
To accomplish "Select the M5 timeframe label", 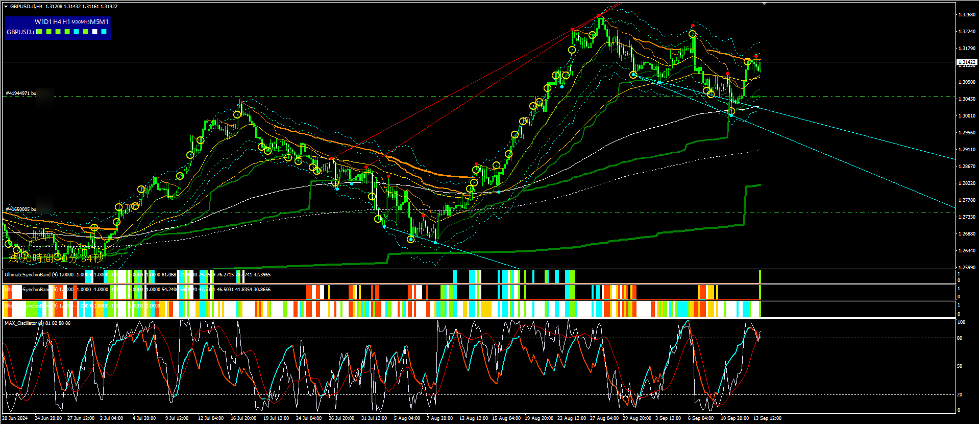I will 94,22.
